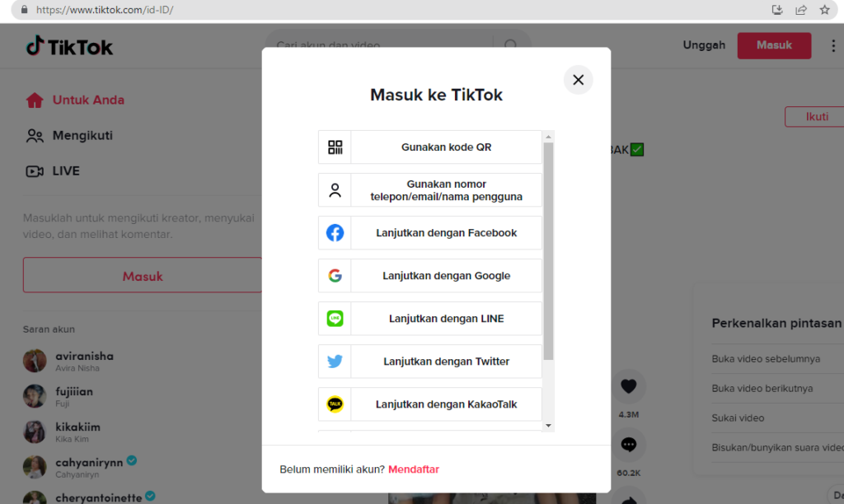Screen dimensions: 844x504
Task: Click the browser share page icon
Action: coord(801,10)
